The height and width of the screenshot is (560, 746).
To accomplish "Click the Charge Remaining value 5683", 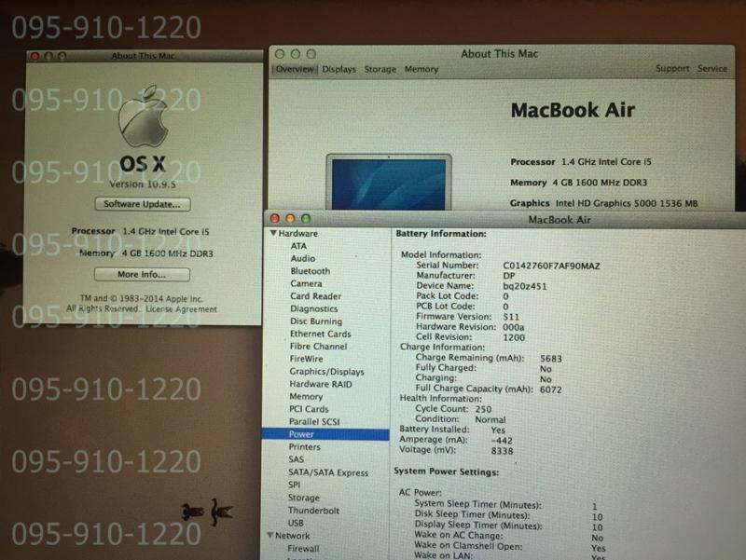I will pyautogui.click(x=551, y=359).
